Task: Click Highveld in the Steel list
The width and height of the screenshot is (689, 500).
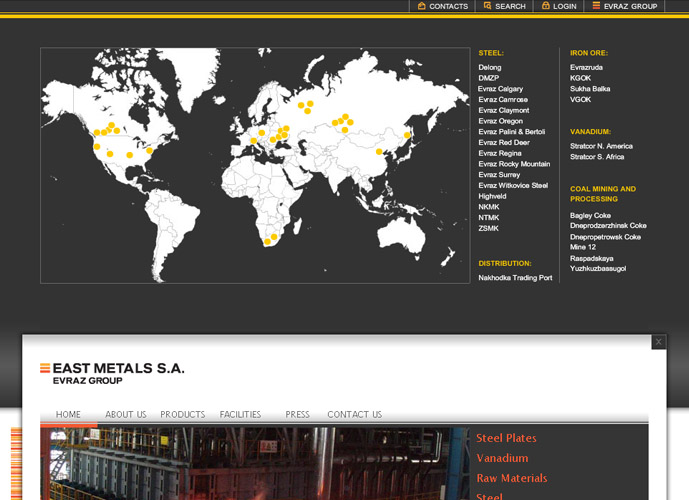Action: [x=492, y=196]
